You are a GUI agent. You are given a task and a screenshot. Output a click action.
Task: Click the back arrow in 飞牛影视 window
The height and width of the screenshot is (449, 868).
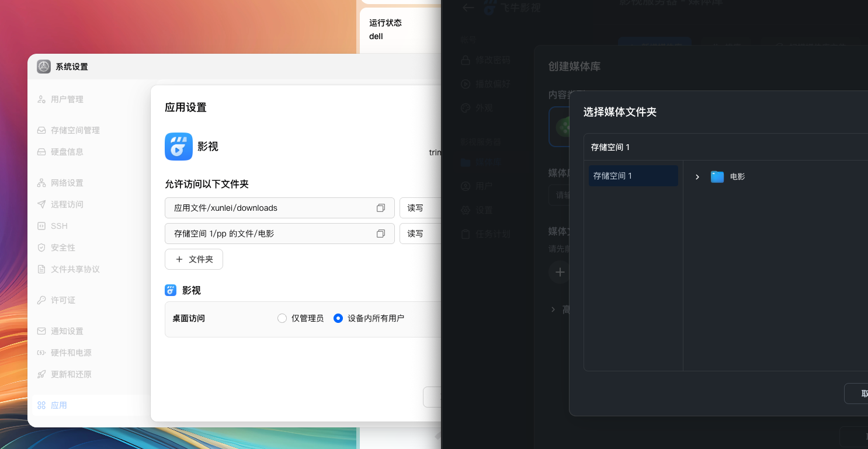click(x=468, y=8)
